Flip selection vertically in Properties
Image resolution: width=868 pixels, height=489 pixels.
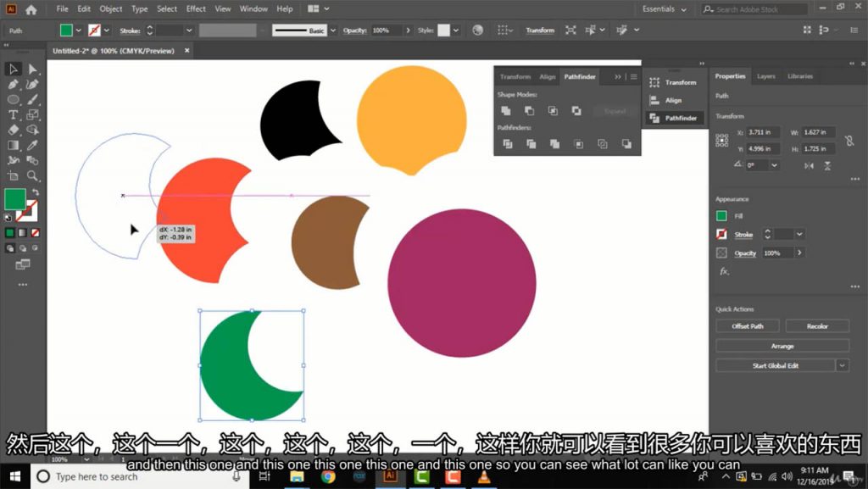point(827,165)
